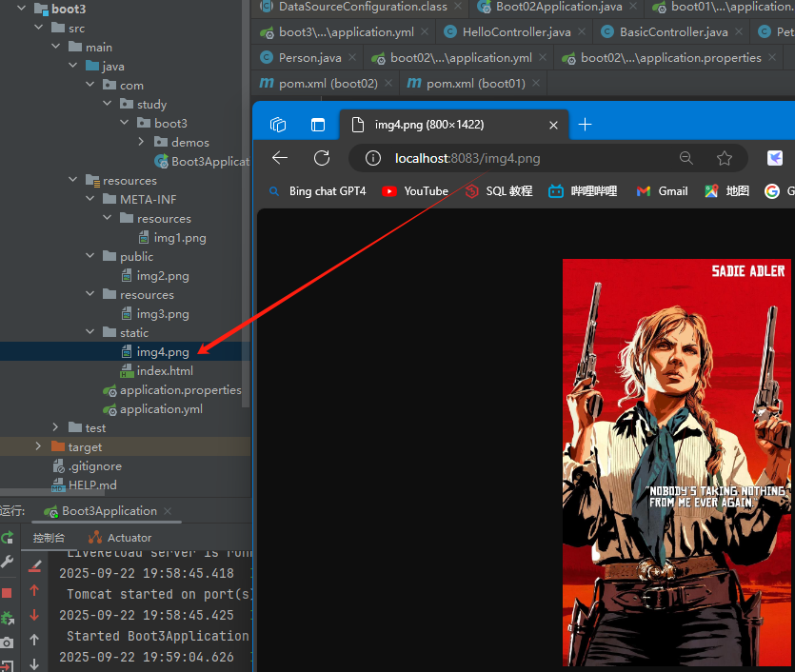Open a new browser tab
This screenshot has height=672, width=795.
[x=586, y=124]
